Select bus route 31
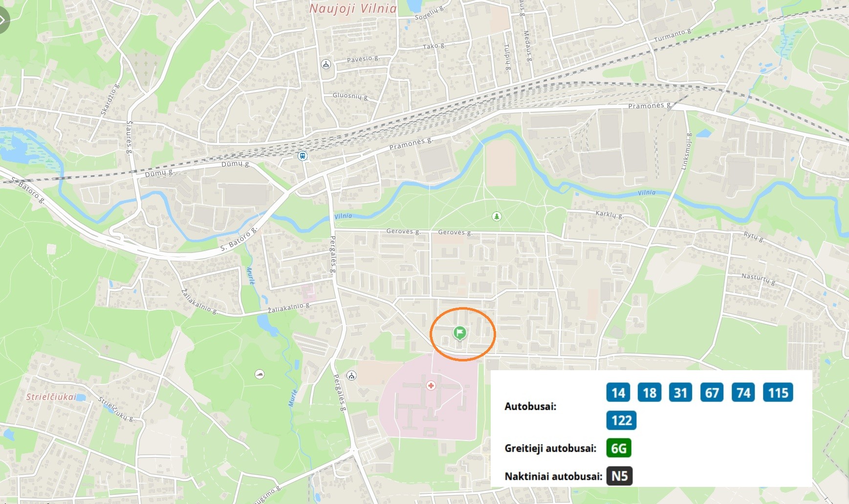 pos(680,393)
